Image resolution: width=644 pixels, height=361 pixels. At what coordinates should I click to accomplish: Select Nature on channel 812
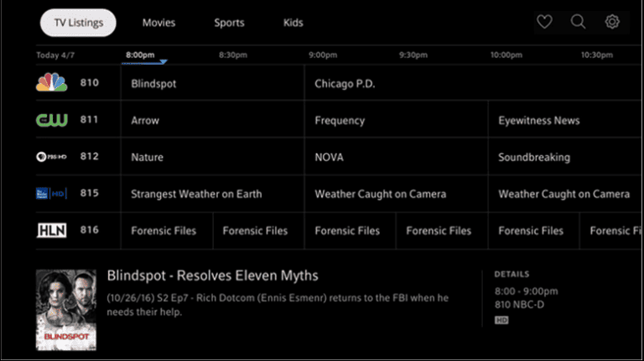click(x=213, y=157)
